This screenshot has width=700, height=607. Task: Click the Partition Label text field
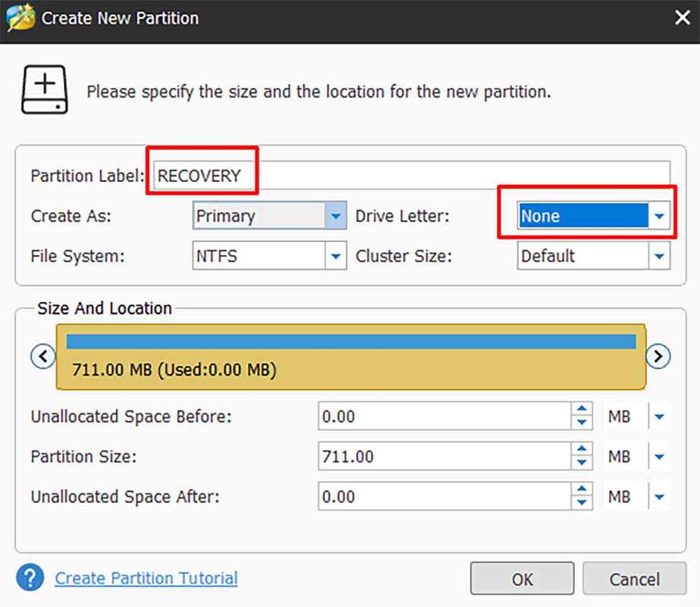tap(412, 175)
